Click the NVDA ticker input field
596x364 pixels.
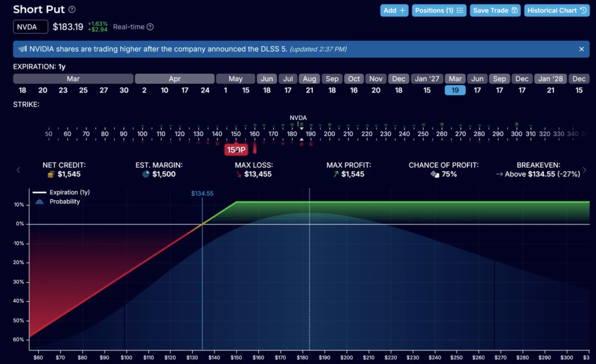tap(30, 26)
